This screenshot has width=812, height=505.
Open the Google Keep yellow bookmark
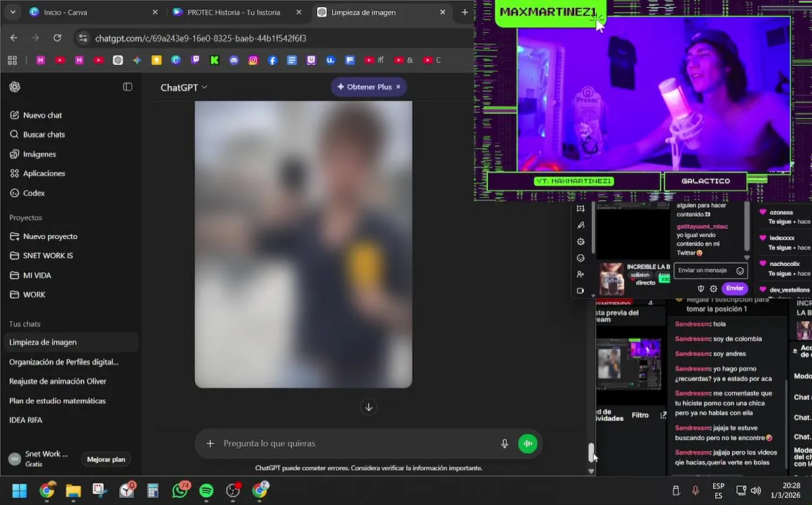click(x=157, y=60)
